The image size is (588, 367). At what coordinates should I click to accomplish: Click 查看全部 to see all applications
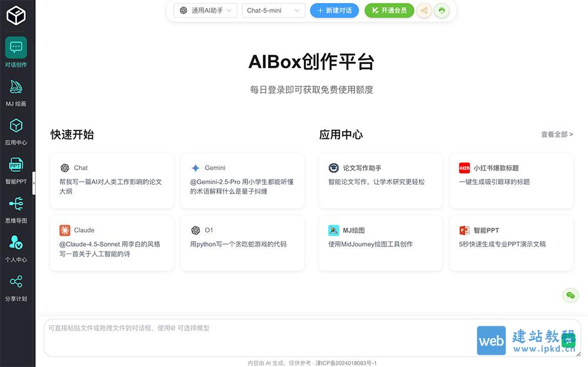[556, 135]
